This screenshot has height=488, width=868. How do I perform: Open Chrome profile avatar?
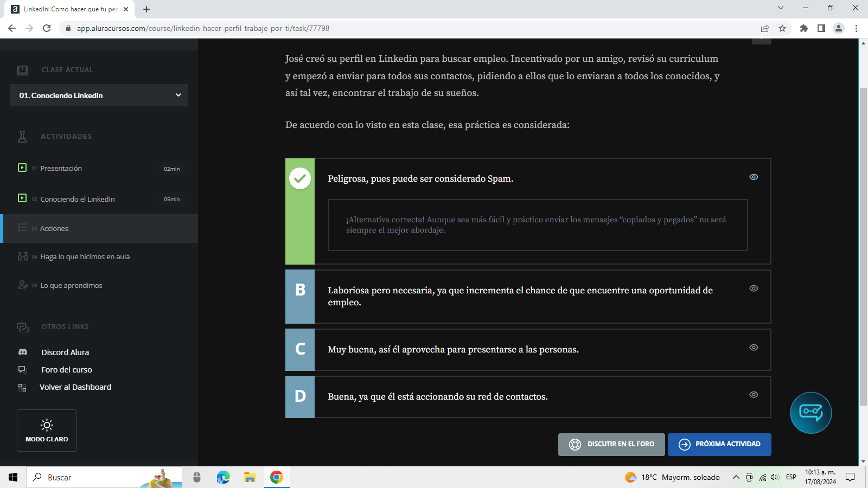pyautogui.click(x=839, y=28)
